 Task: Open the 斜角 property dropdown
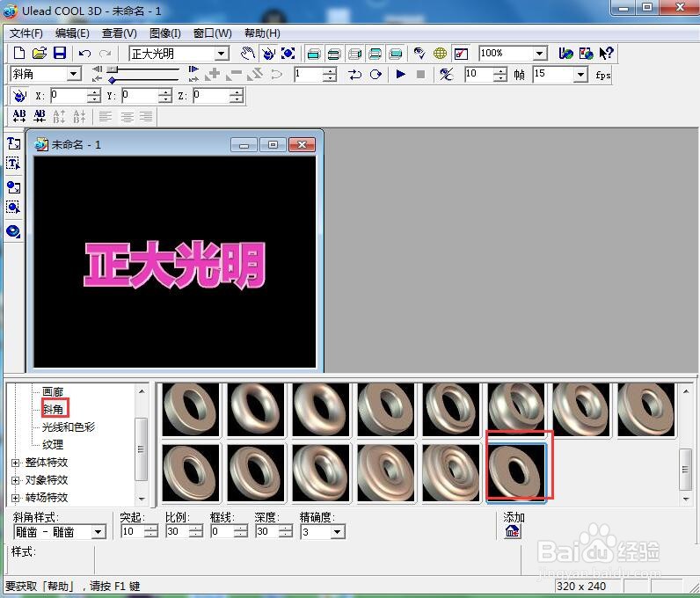click(x=74, y=74)
